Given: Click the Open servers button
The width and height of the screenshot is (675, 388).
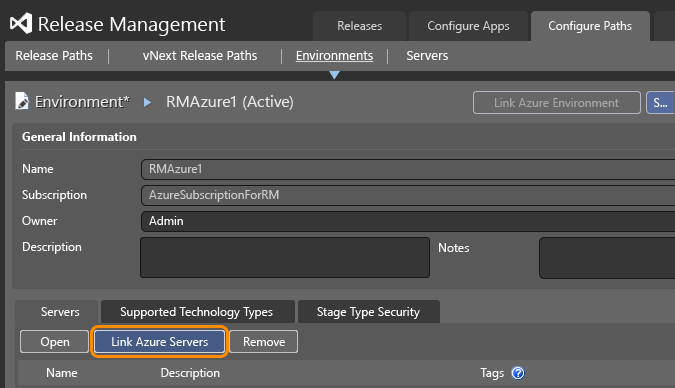Looking at the screenshot, I should point(55,342).
